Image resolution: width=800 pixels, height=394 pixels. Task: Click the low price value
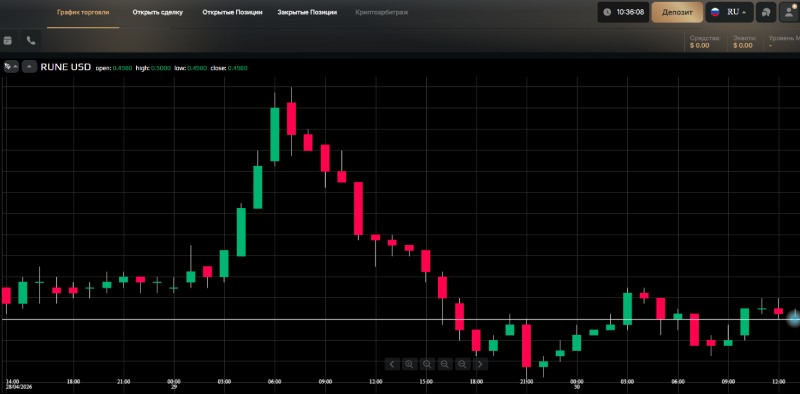(x=197, y=68)
